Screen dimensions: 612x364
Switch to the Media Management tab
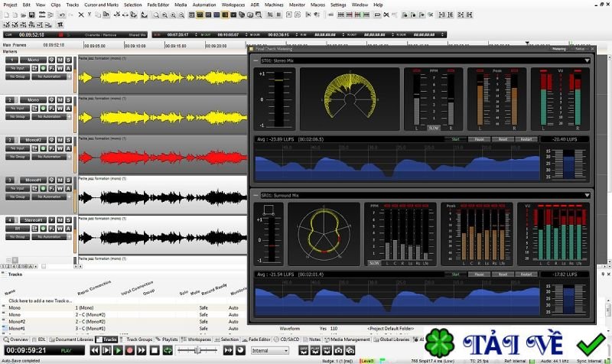(x=347, y=340)
